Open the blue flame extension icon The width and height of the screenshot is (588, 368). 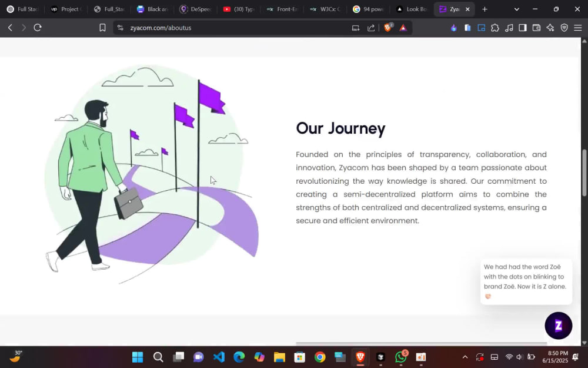click(x=454, y=28)
